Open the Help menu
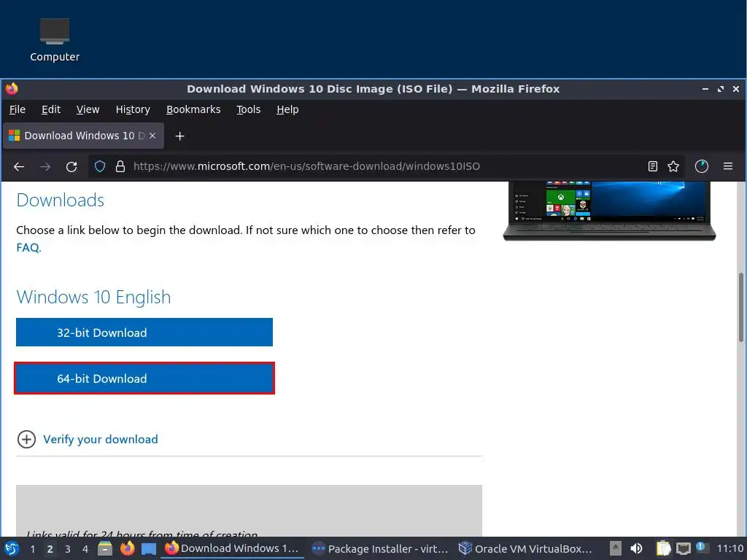The height and width of the screenshot is (560, 747). pyautogui.click(x=287, y=109)
